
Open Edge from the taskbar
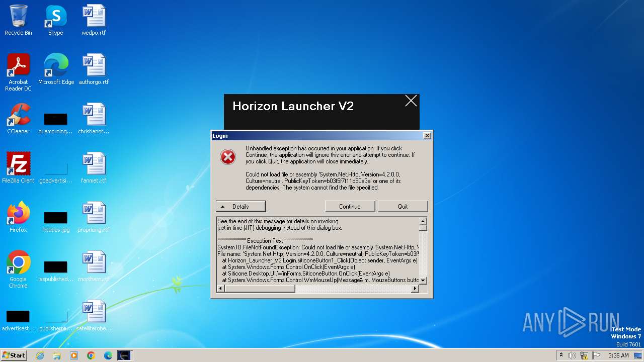pyautogui.click(x=108, y=355)
